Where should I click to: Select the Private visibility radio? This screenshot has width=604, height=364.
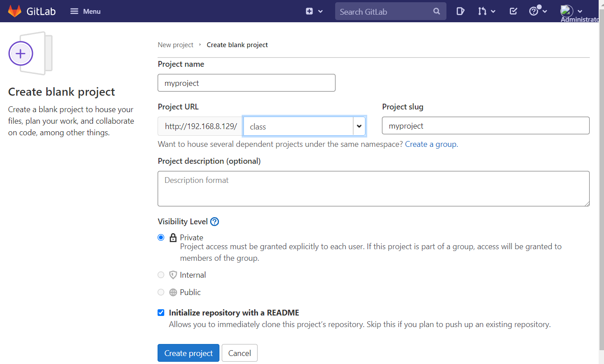[x=161, y=238]
